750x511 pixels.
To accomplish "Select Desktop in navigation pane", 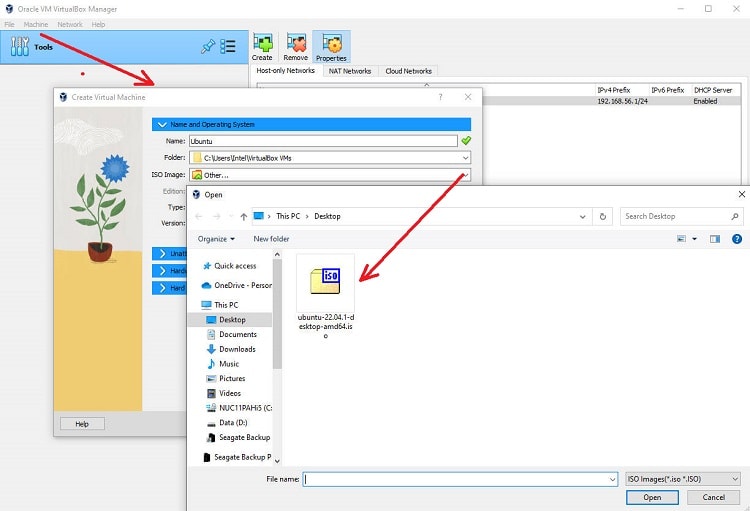I will pos(231,320).
